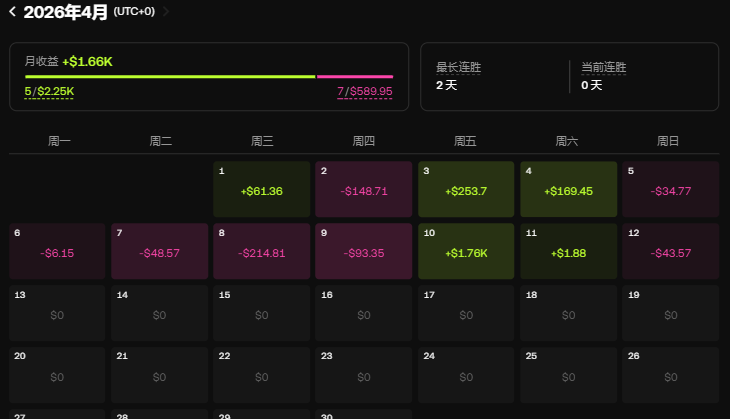730x419 pixels.
Task: Open the day 26 calendar cell
Action: (x=671, y=375)
